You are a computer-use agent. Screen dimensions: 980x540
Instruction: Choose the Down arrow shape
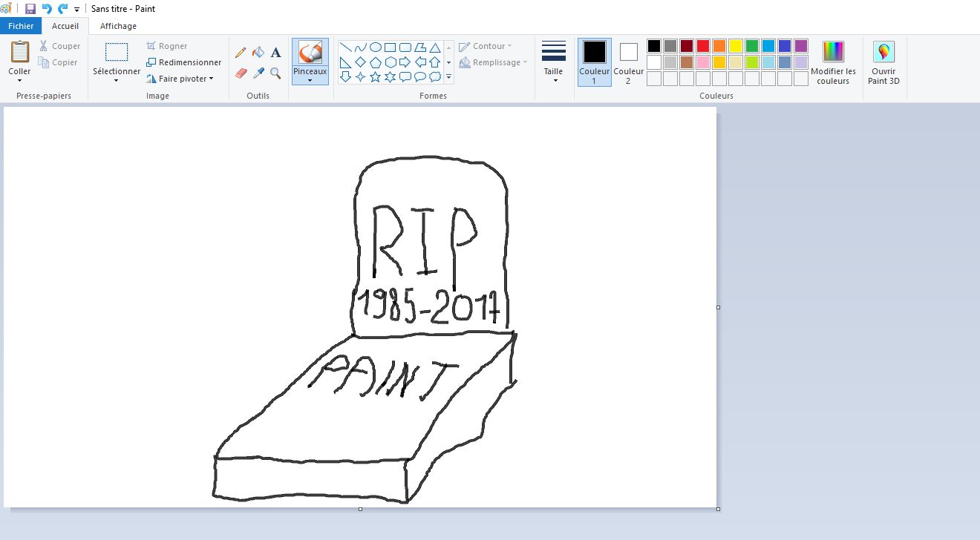tap(346, 76)
